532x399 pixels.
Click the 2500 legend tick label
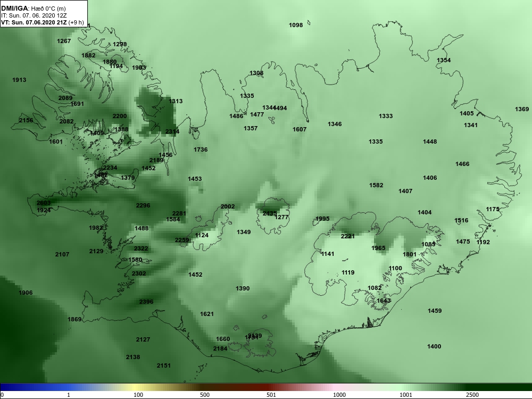pyautogui.click(x=472, y=395)
